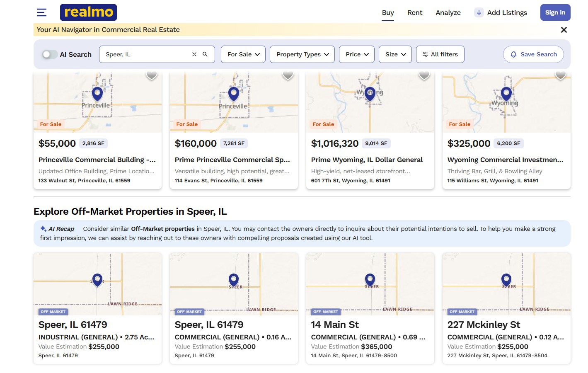
Task: Click the realmo logo
Action: tap(88, 12)
